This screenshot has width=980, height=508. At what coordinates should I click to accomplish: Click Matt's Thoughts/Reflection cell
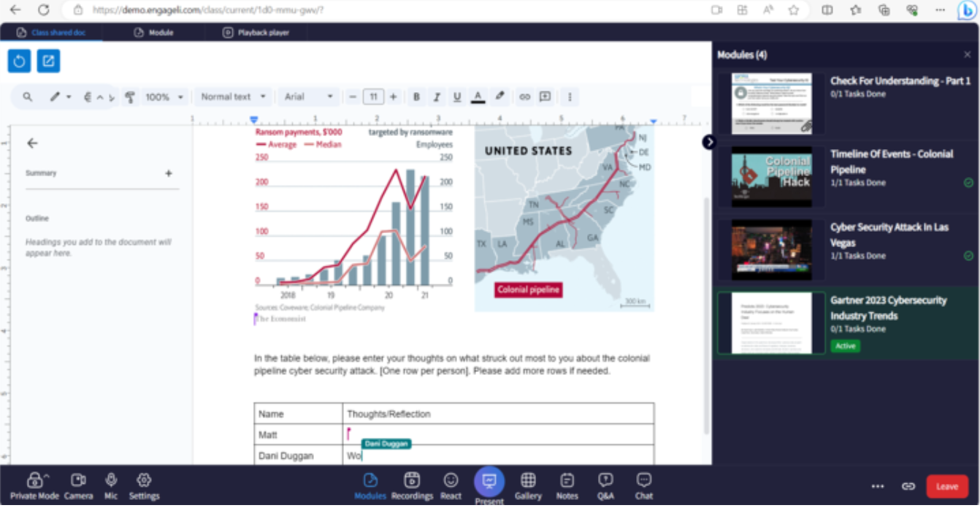[x=498, y=434]
